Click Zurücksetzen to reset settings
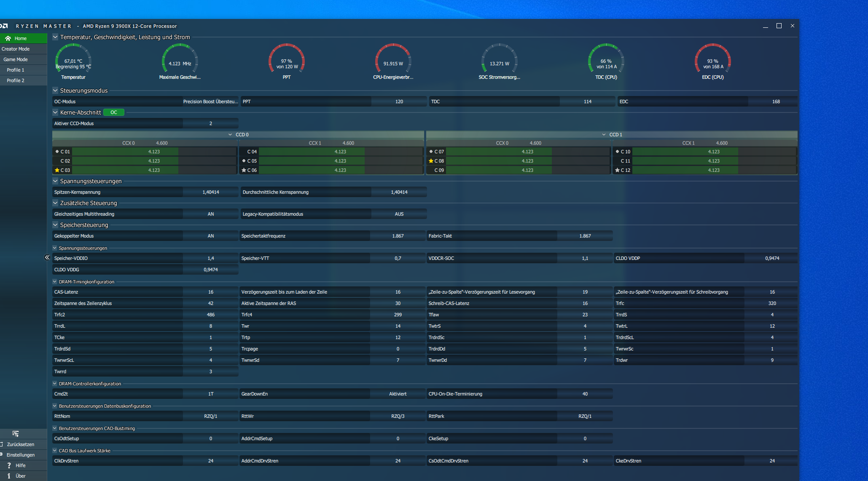Viewport: 868px width, 481px height. tap(20, 444)
